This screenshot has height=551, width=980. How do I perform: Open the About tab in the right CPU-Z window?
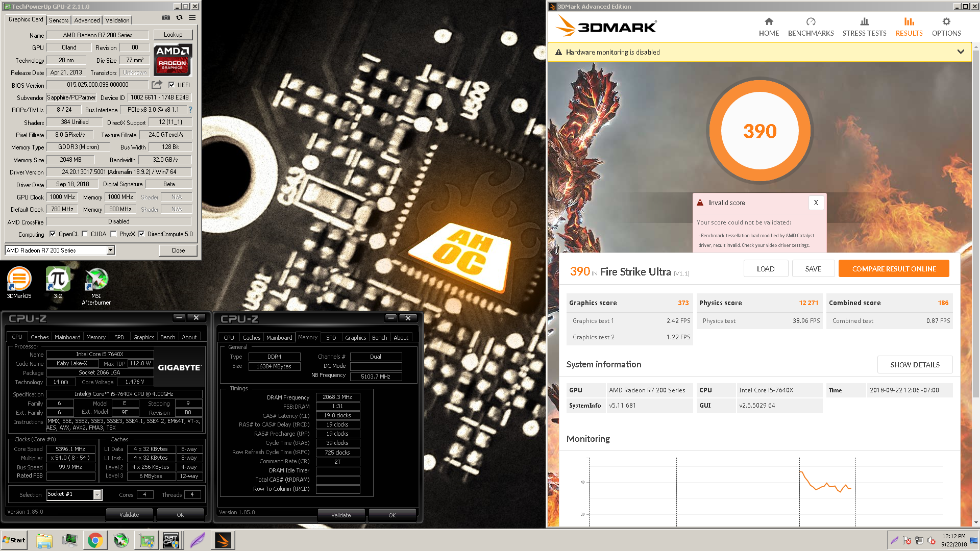(401, 338)
